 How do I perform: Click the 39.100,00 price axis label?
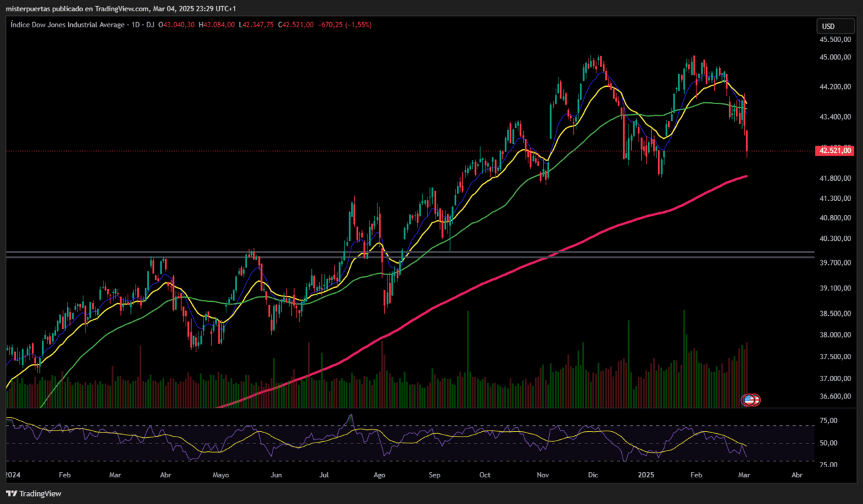click(x=836, y=288)
